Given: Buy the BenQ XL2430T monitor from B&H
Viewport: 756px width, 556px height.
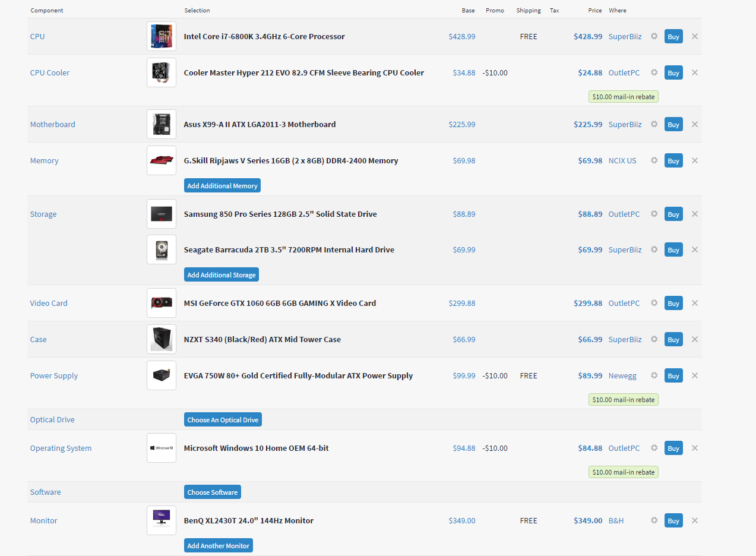Looking at the screenshot, I should pos(673,520).
